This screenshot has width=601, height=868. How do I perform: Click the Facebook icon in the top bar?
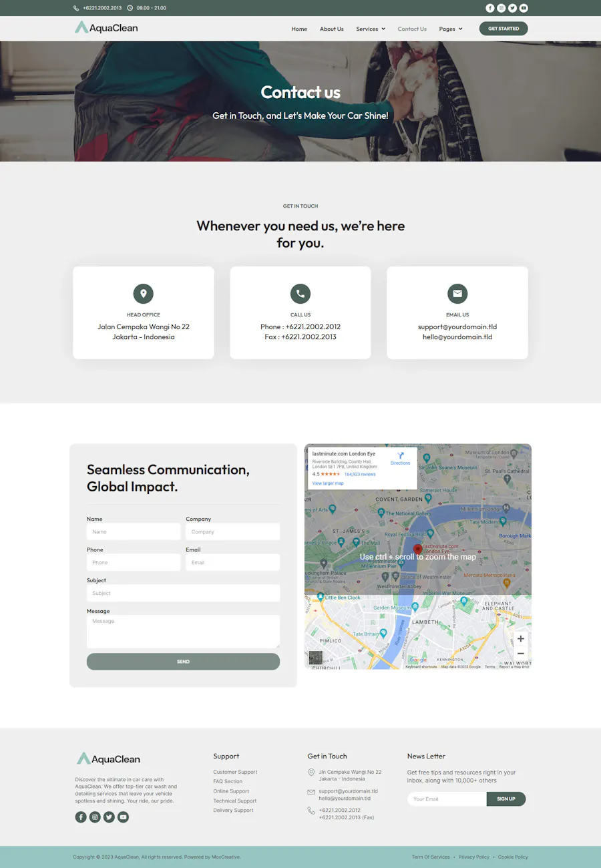[x=490, y=8]
